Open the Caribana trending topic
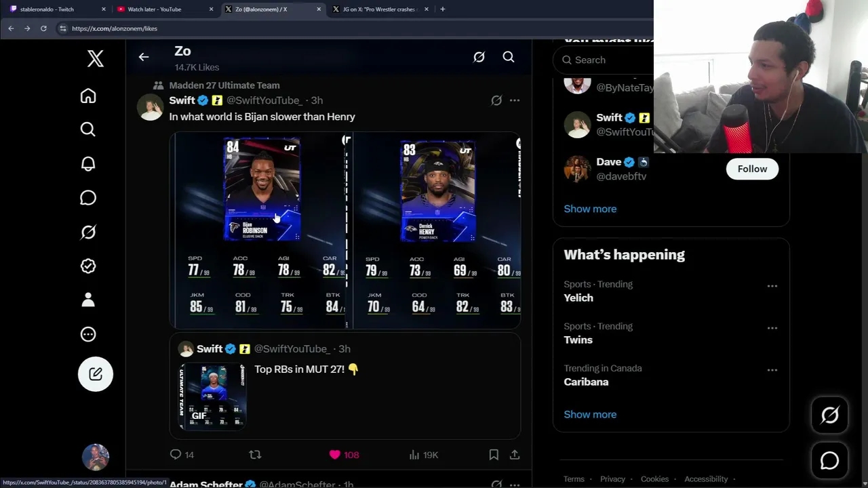Image resolution: width=868 pixels, height=488 pixels. coord(586,382)
